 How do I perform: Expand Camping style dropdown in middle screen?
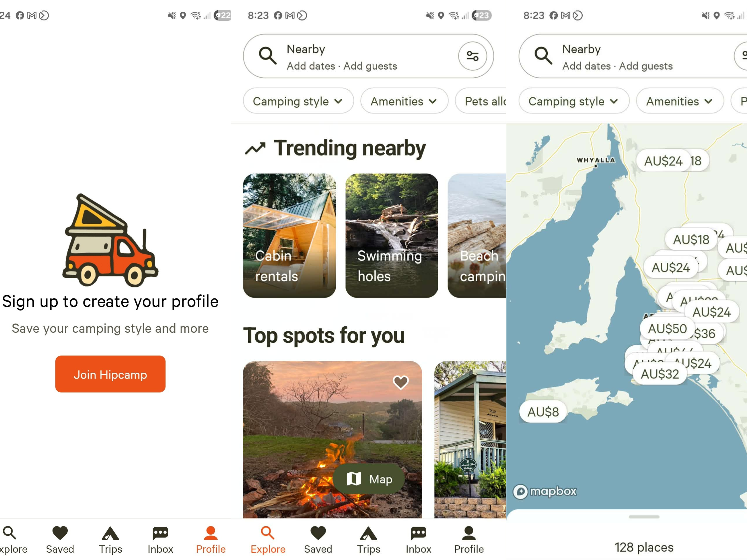click(298, 101)
